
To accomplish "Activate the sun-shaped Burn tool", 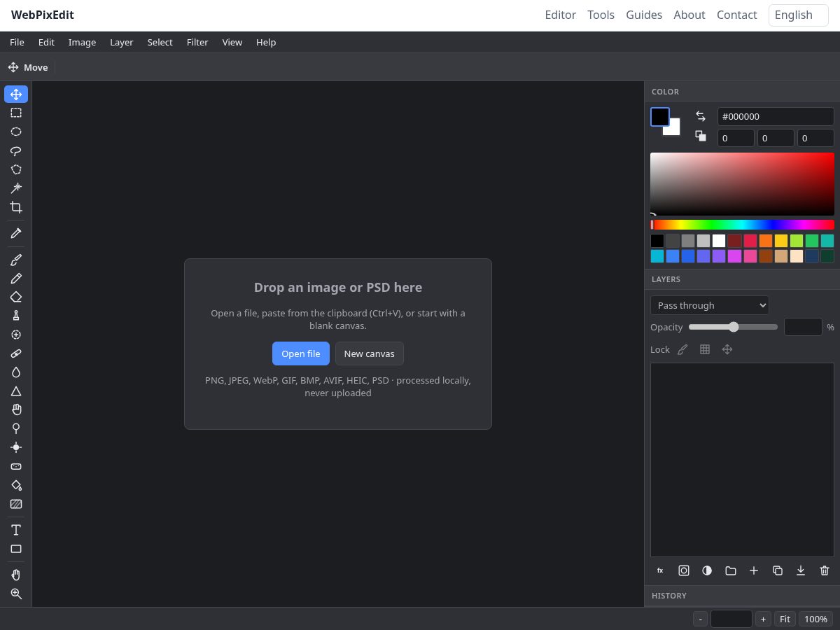I will pos(16,447).
